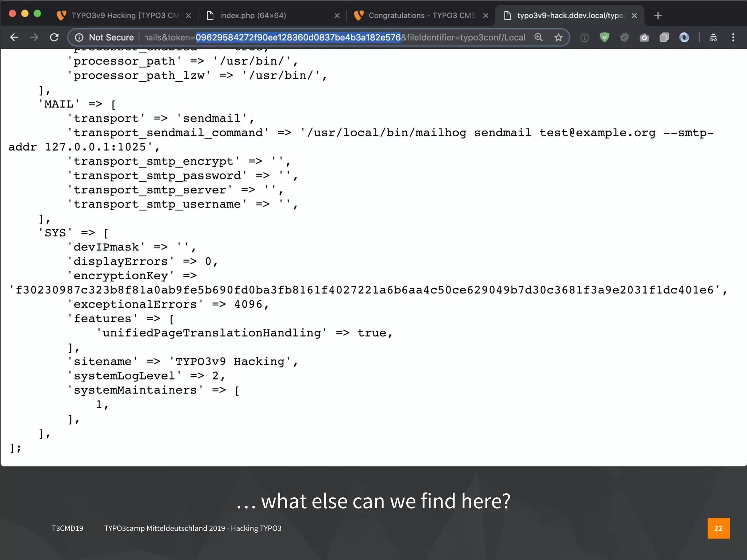Click the grey circular info extension icon
The image size is (747, 560).
click(x=584, y=38)
